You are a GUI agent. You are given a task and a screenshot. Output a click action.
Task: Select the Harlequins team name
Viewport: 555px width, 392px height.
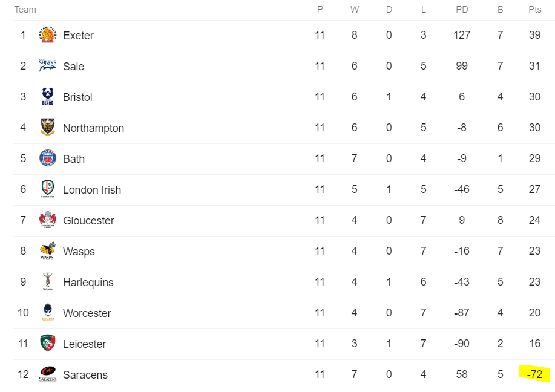point(88,283)
